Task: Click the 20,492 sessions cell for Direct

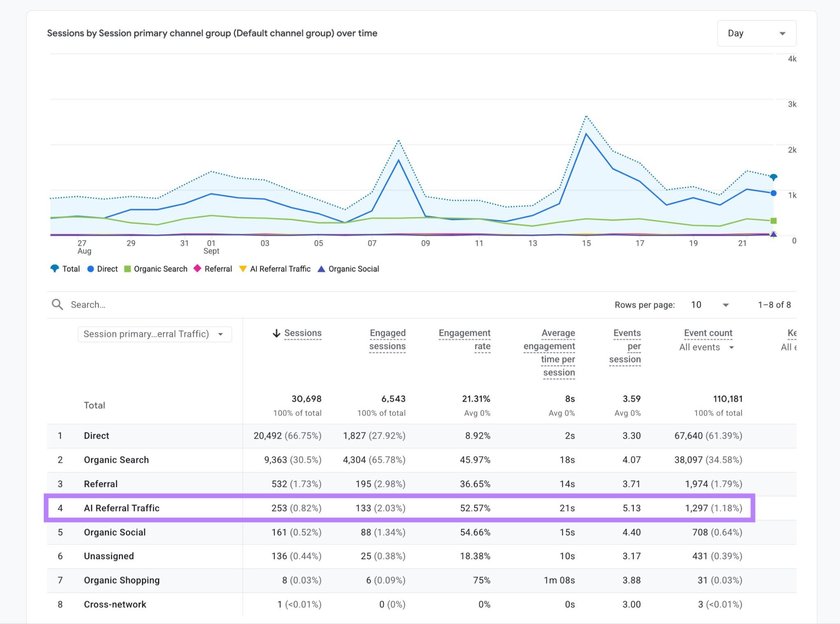Action: pyautogui.click(x=288, y=436)
